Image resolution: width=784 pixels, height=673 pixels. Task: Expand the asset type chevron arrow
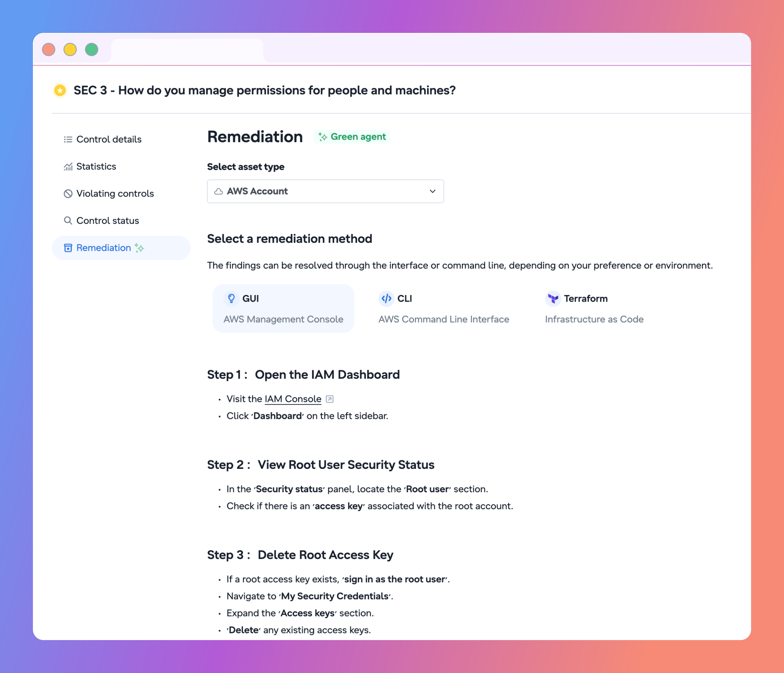[x=432, y=192]
